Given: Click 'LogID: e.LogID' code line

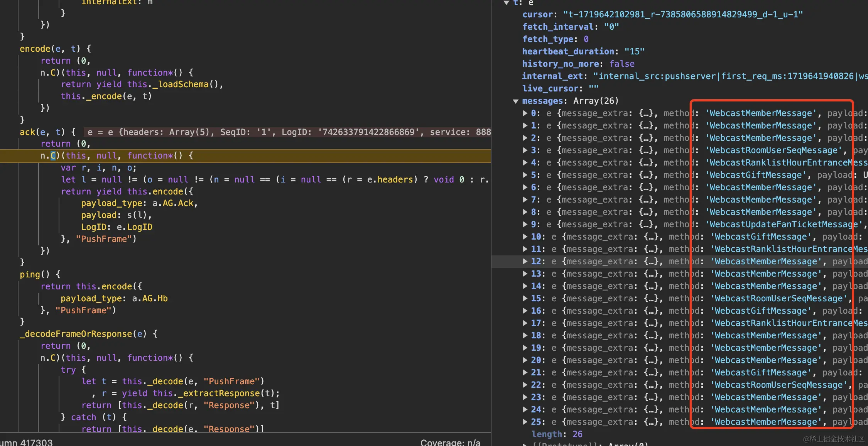Looking at the screenshot, I should click(117, 227).
